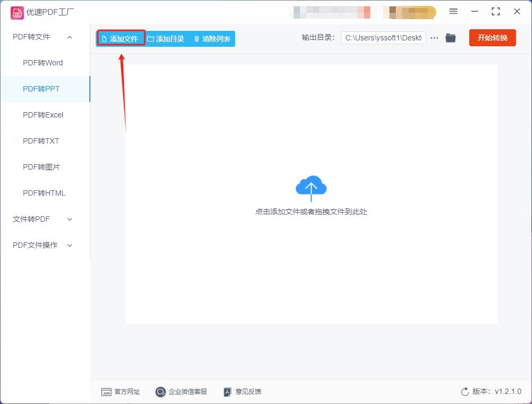Open the ... browse options for output directory

(434, 38)
